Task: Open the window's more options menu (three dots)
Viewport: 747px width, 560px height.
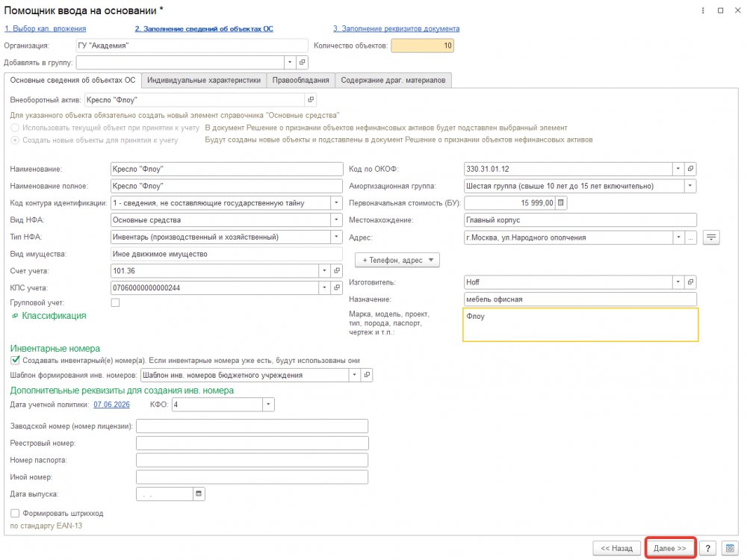Action: coord(703,10)
